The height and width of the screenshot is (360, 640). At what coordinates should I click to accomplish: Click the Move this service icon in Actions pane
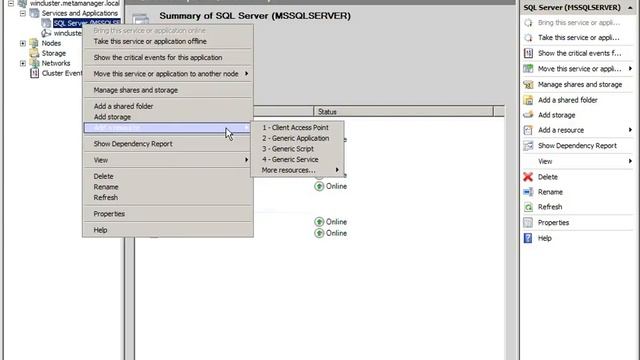(x=528, y=69)
